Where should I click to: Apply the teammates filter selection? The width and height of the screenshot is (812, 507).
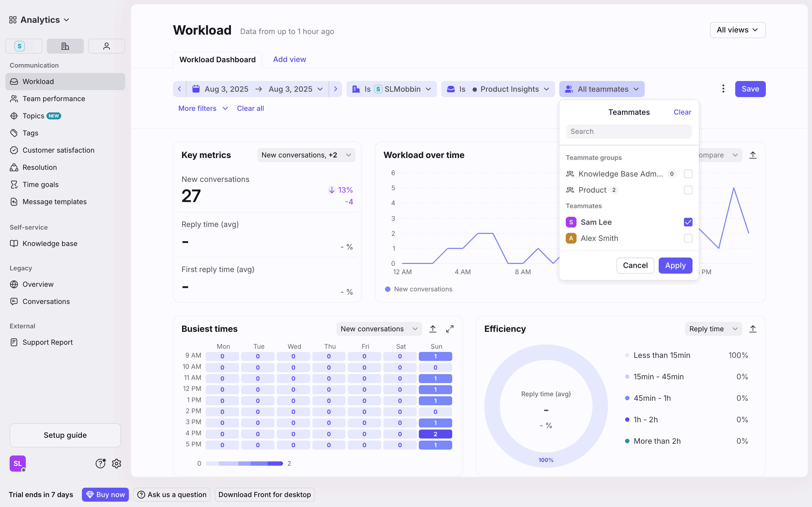point(675,266)
